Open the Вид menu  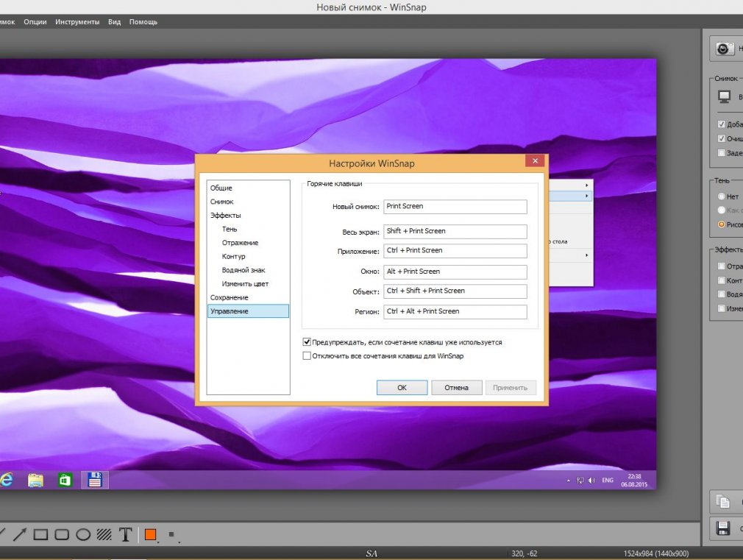pyautogui.click(x=114, y=22)
